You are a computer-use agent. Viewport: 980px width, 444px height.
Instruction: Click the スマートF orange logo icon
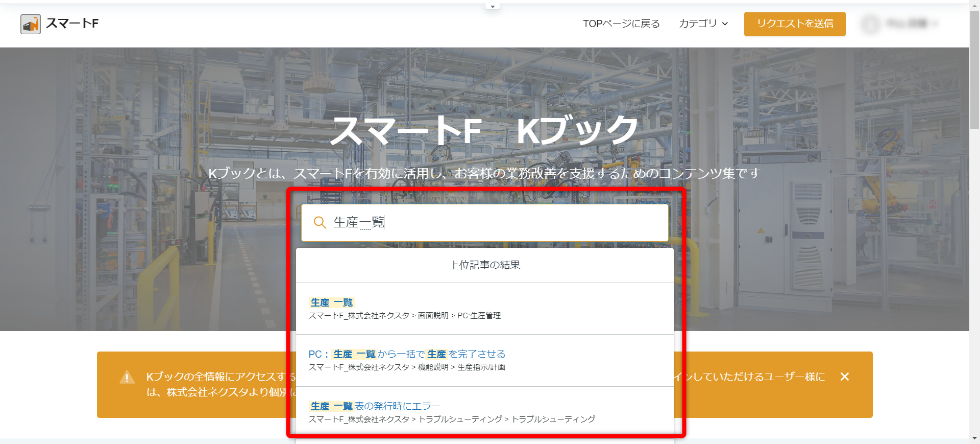click(31, 24)
